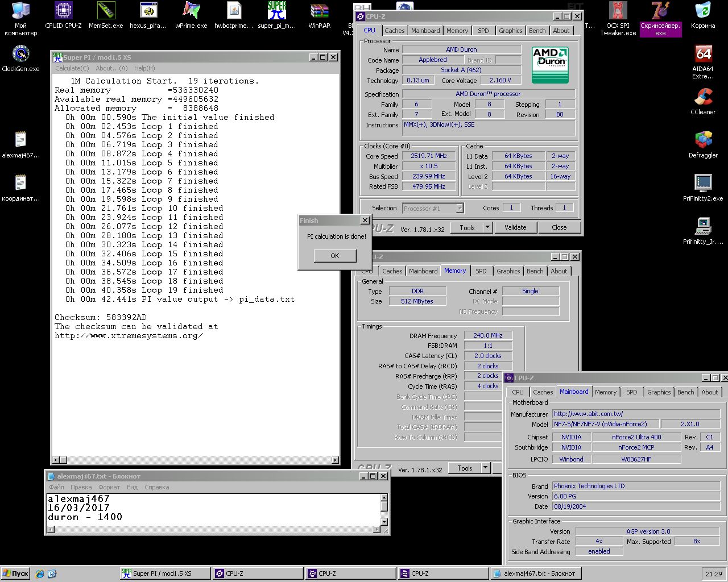Open the Defraggler desktop icon

pos(703,145)
